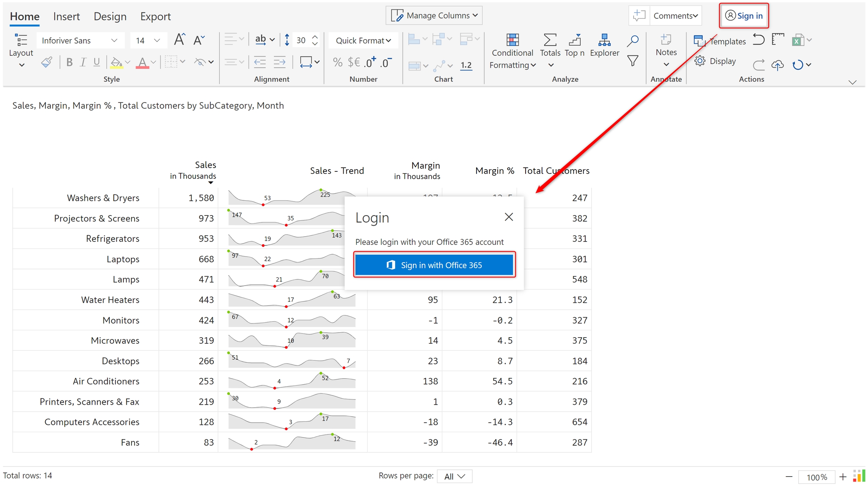Click the search magnifier icon
The height and width of the screenshot is (486, 868).
tap(633, 40)
